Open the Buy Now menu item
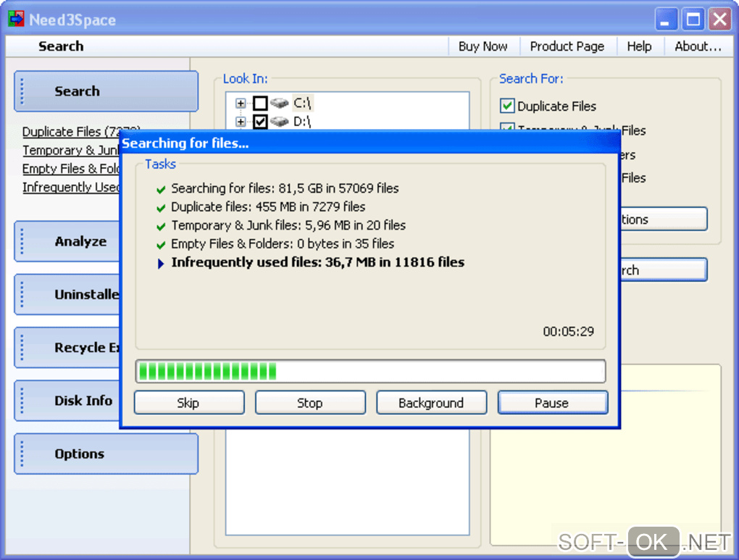The image size is (739, 560). (x=483, y=46)
